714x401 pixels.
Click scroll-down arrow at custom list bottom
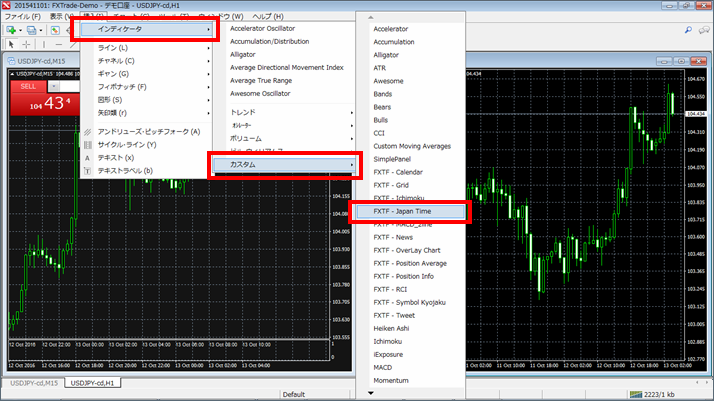pyautogui.click(x=371, y=393)
